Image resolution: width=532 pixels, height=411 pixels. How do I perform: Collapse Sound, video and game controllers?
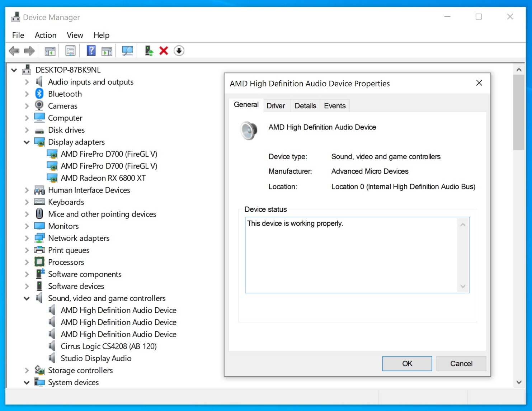[27, 298]
